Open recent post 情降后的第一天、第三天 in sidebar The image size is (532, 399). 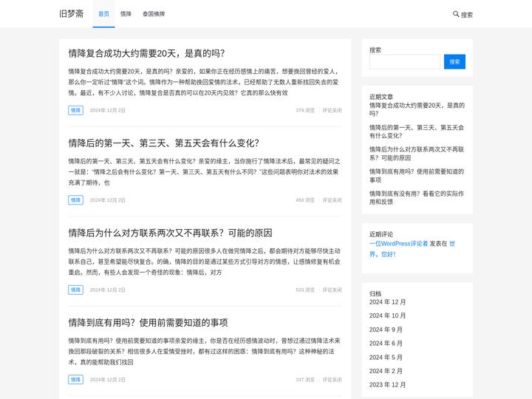[417, 132]
